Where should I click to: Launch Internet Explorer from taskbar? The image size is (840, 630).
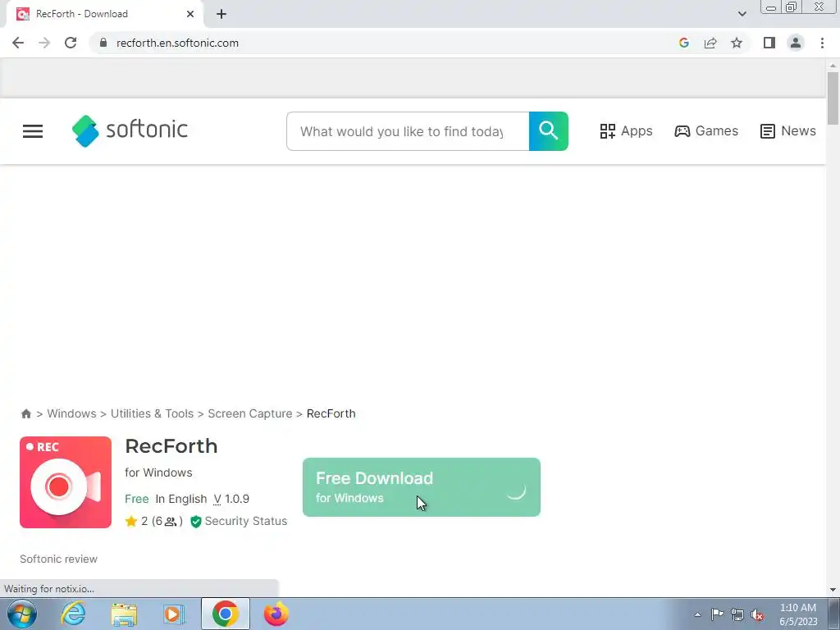73,614
